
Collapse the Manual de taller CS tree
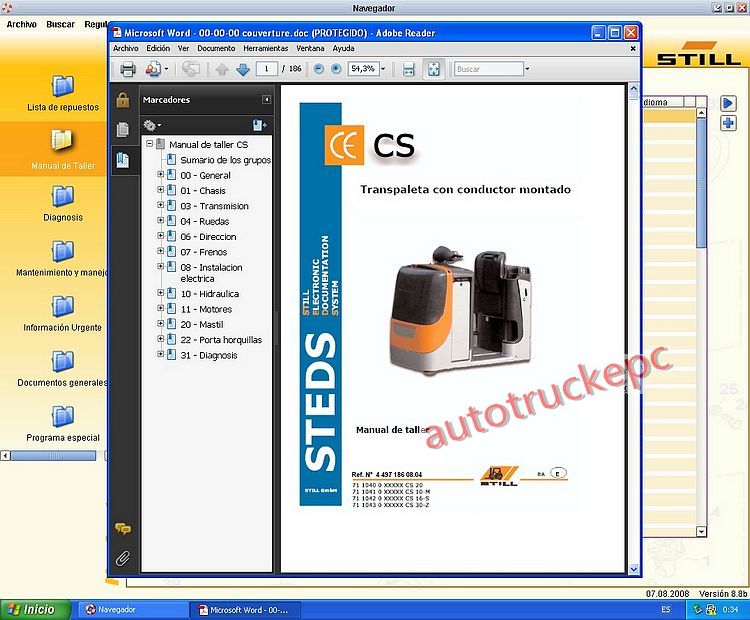point(149,144)
